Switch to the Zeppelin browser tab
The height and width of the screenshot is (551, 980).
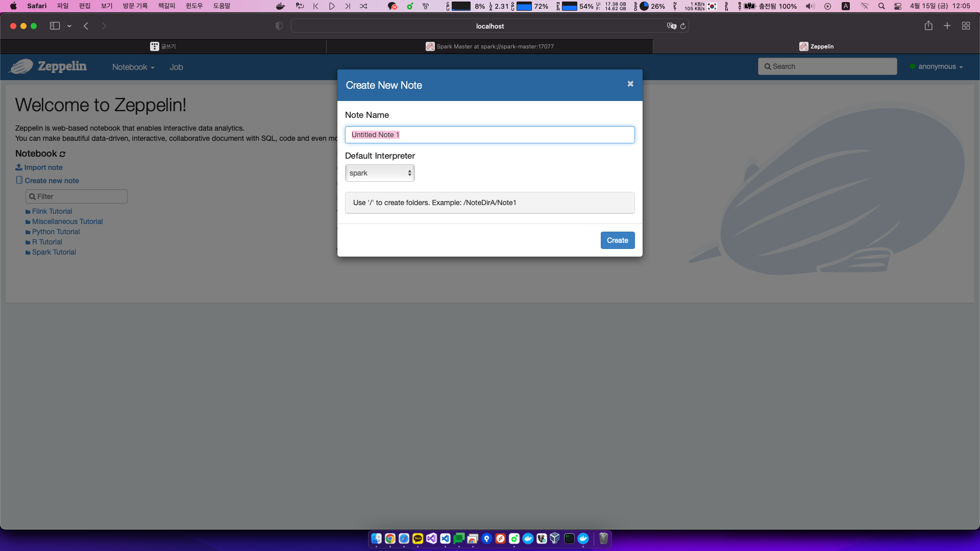tap(816, 46)
